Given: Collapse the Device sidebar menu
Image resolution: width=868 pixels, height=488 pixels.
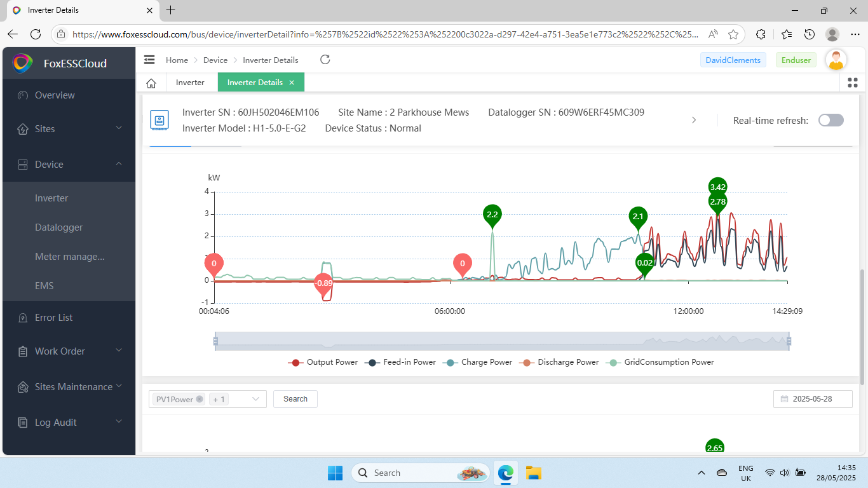Looking at the screenshot, I should coord(70,165).
